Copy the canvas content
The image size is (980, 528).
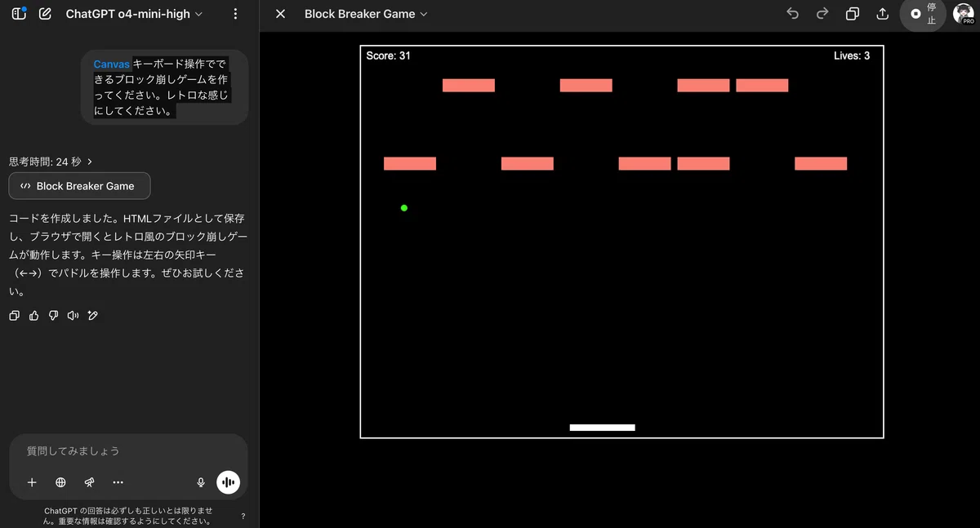pos(853,14)
